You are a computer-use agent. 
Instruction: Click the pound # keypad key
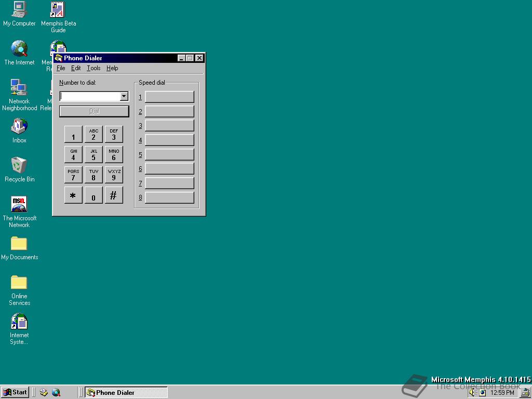click(114, 195)
